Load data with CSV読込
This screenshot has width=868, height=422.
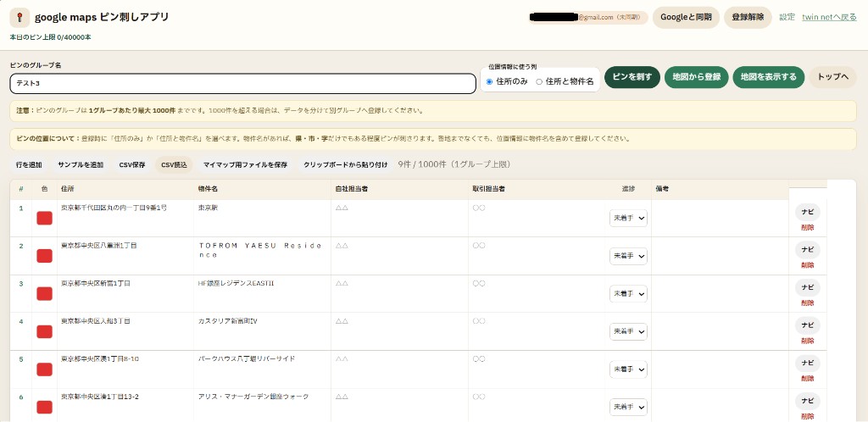tap(174, 165)
